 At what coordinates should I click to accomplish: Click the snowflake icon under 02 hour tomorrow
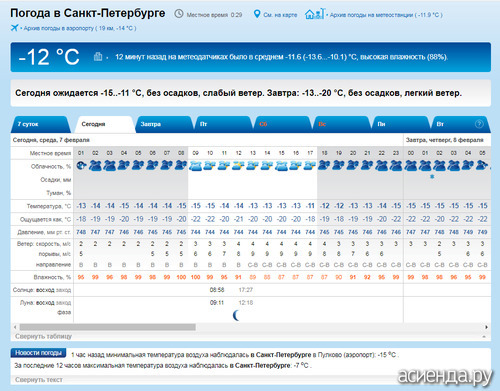pos(432,177)
